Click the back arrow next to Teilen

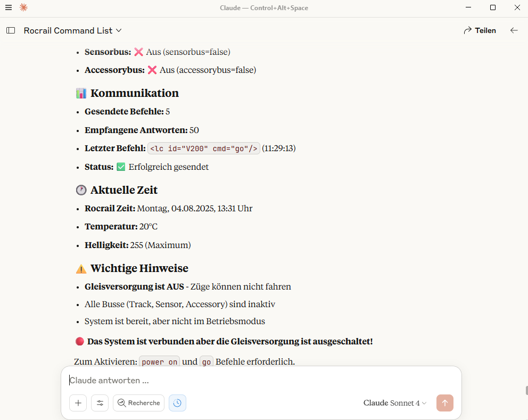pos(514,31)
